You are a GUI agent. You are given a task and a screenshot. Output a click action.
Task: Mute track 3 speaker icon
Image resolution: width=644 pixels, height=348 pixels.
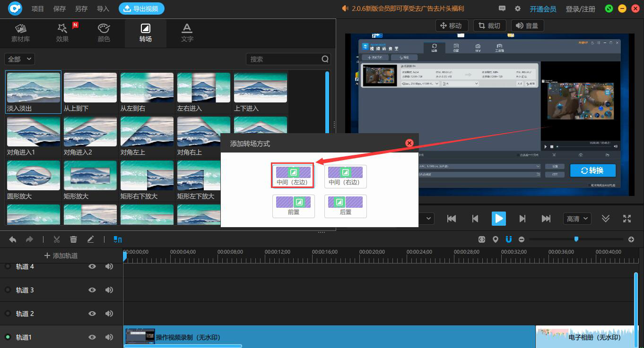tap(109, 290)
